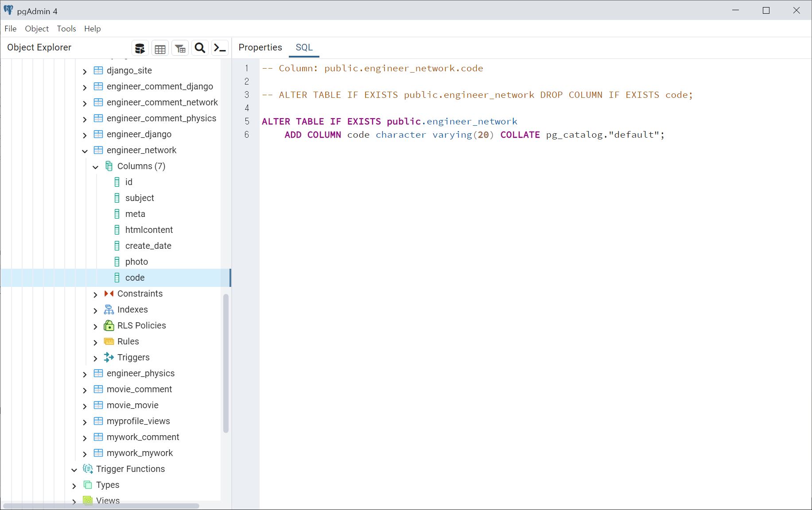The height and width of the screenshot is (510, 812).
Task: Expand the engineer_django table
Action: pos(85,135)
